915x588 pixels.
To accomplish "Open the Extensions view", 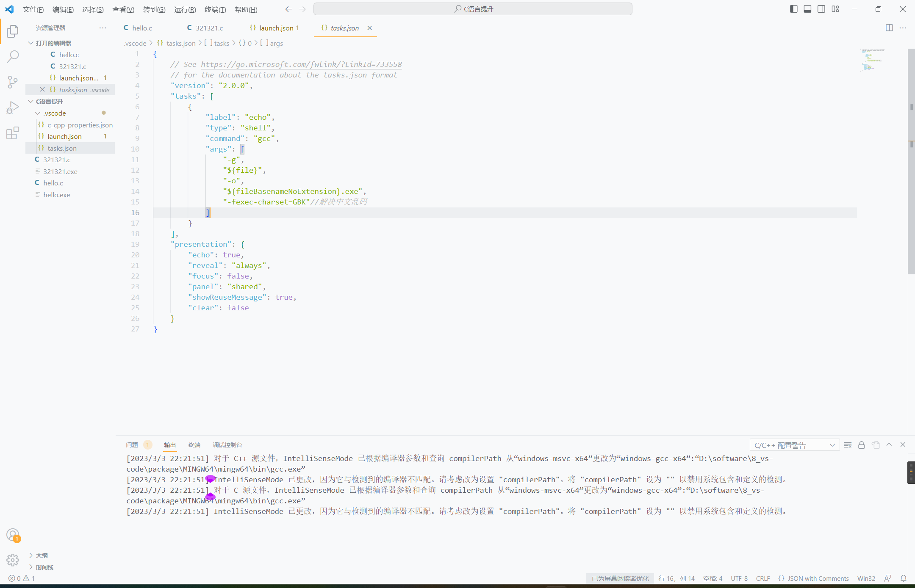I will pyautogui.click(x=13, y=133).
